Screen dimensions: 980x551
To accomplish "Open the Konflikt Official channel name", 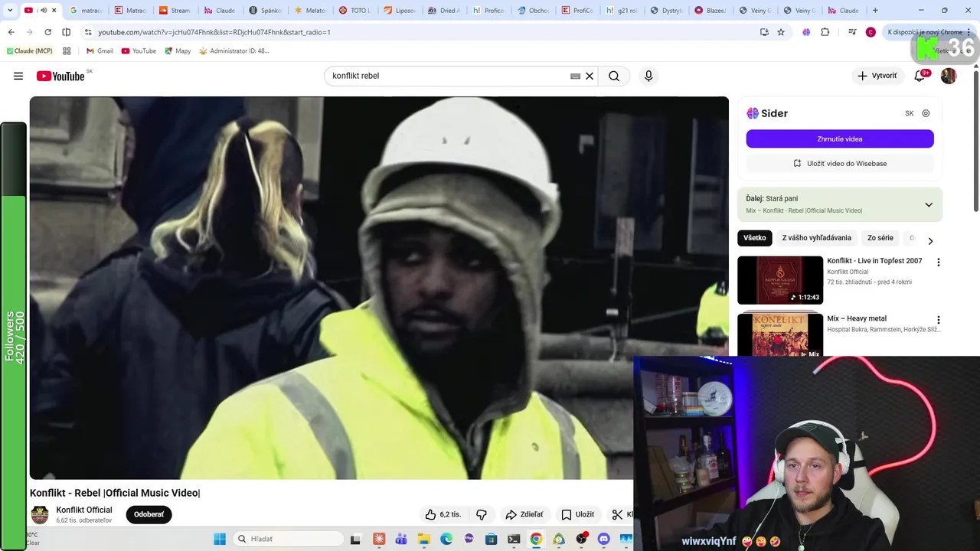I will 84,510.
